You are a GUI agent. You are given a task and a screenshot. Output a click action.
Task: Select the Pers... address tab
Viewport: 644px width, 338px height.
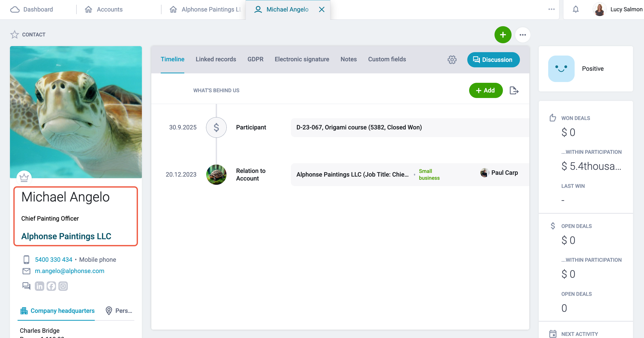[119, 311]
